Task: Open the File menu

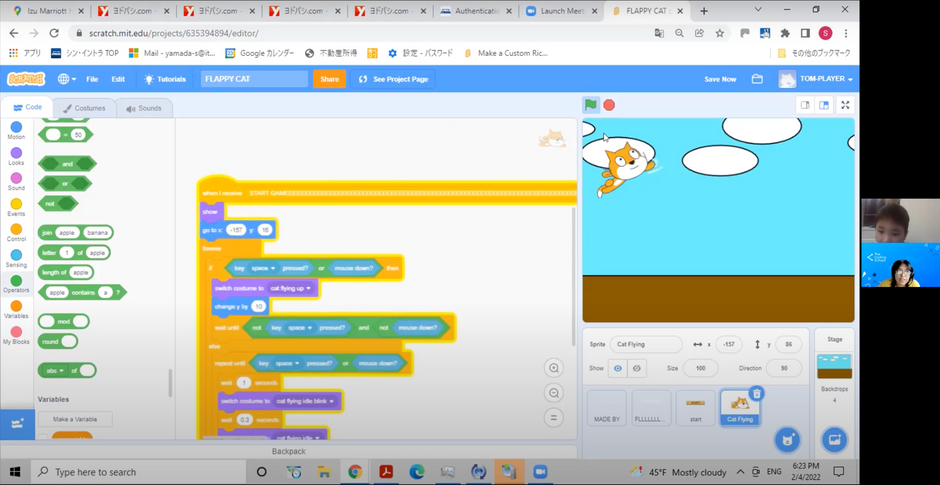Action: click(92, 79)
